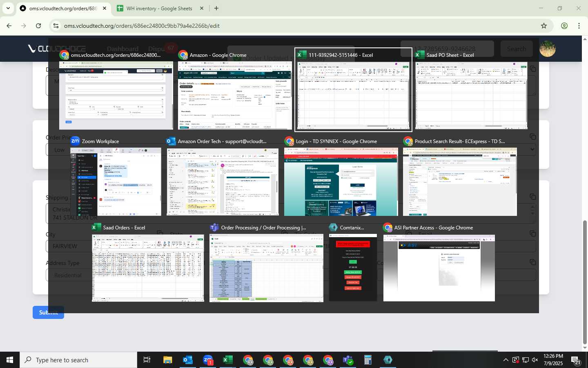
Task: Go forward in the Chrome browser
Action: [x=24, y=26]
